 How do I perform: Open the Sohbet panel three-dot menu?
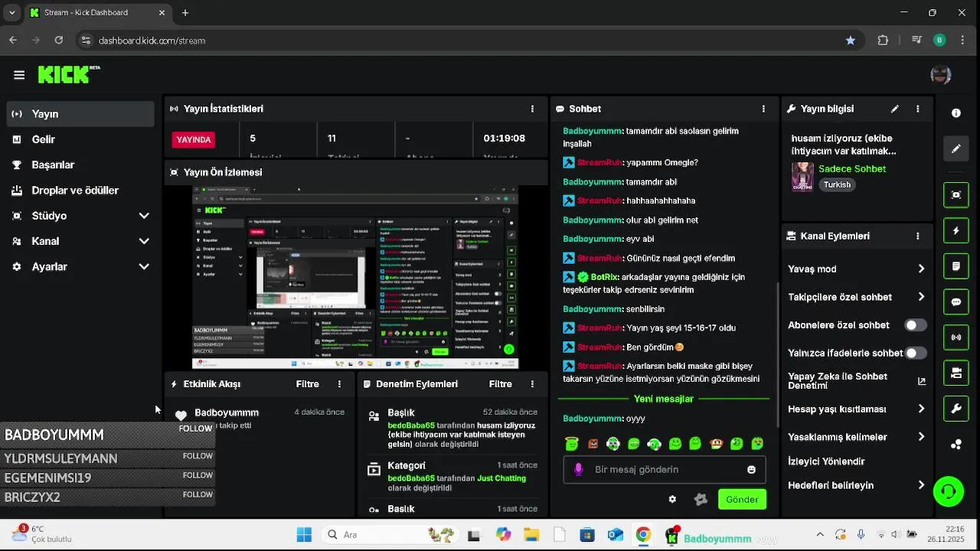[x=763, y=109]
